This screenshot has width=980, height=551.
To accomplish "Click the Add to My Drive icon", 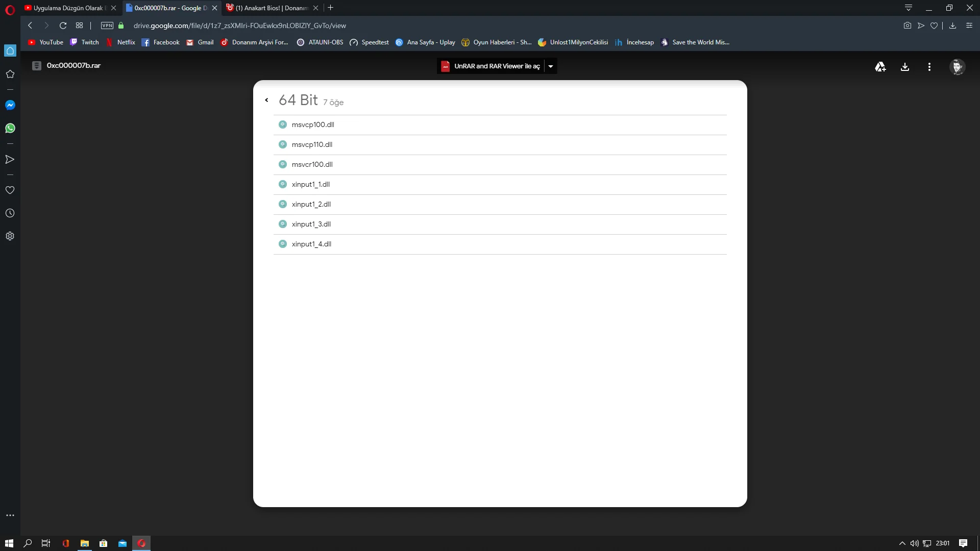I will pyautogui.click(x=880, y=67).
